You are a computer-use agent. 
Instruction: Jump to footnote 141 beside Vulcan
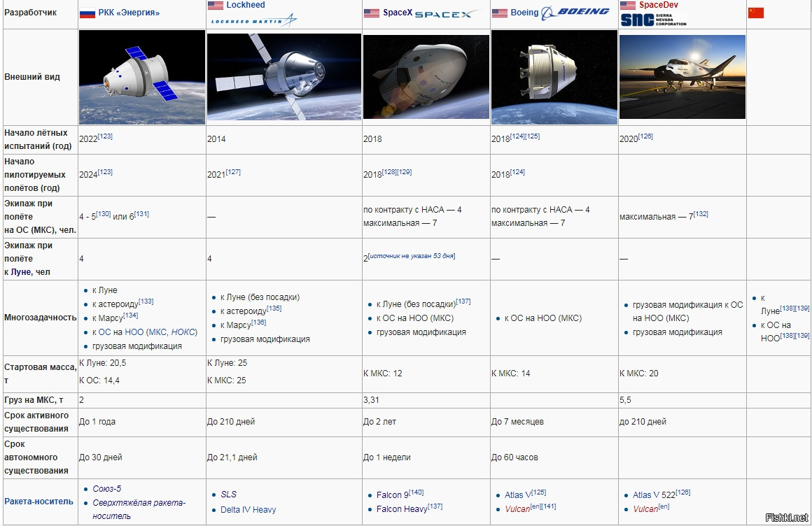pyautogui.click(x=549, y=506)
